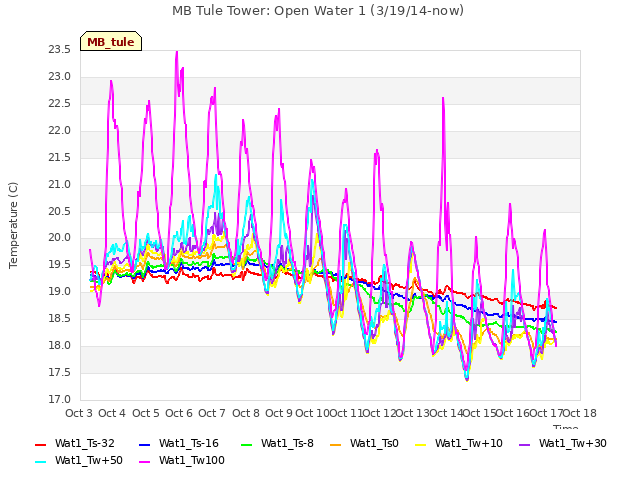Click the Wat1_Ts0 legend label
The width and height of the screenshot is (640, 480).
(374, 444)
